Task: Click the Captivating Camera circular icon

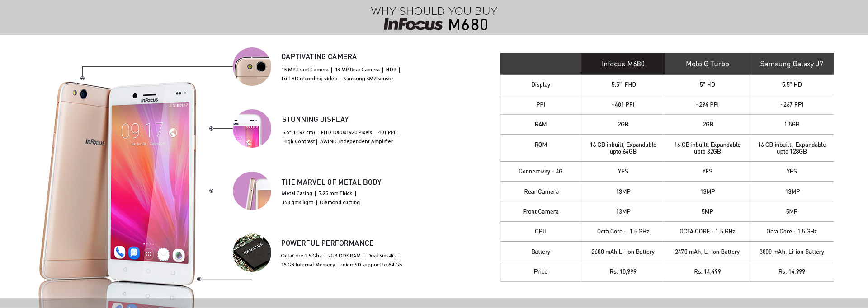Action: (252, 66)
